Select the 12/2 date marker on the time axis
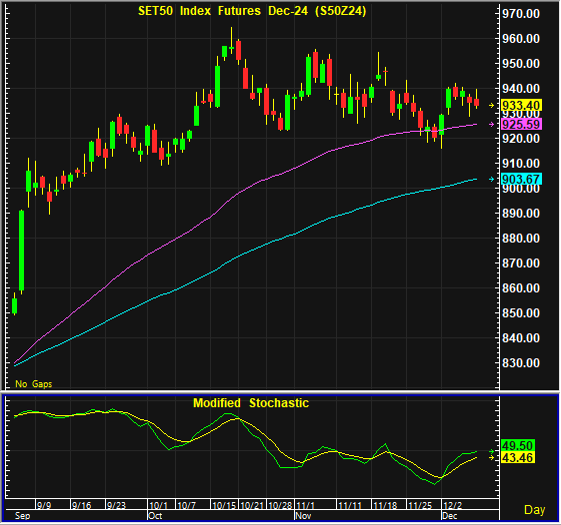 point(453,505)
